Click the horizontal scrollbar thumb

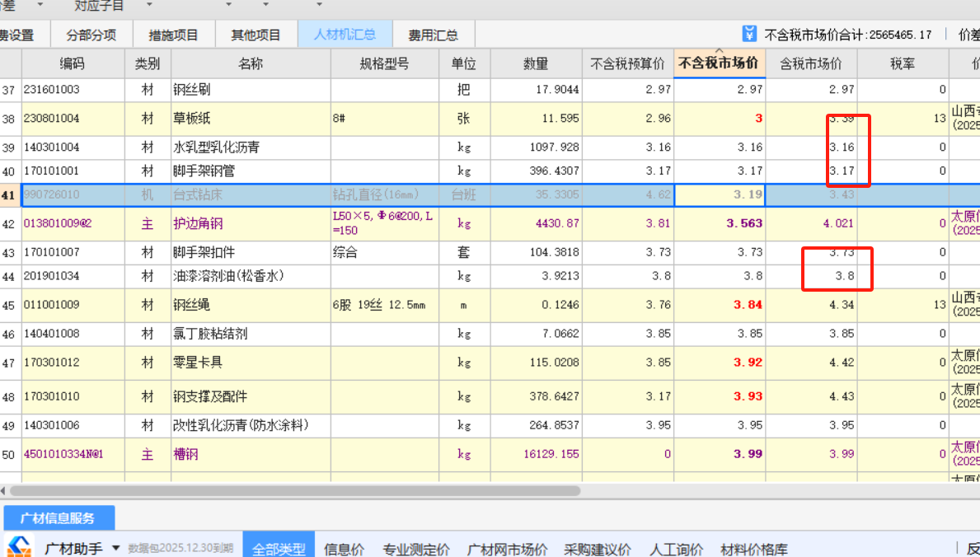point(295,491)
